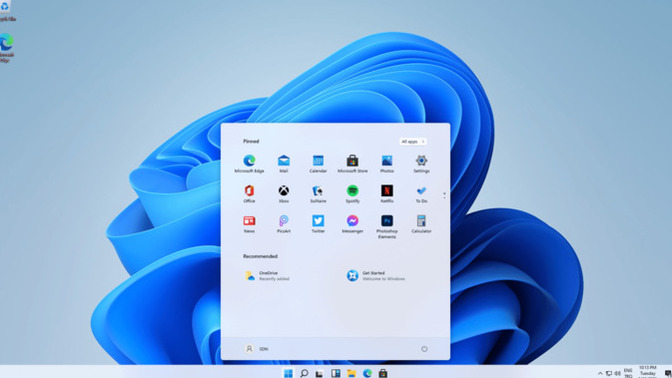Go to next pinned apps page dots
This screenshot has width=672, height=378.
tap(444, 195)
